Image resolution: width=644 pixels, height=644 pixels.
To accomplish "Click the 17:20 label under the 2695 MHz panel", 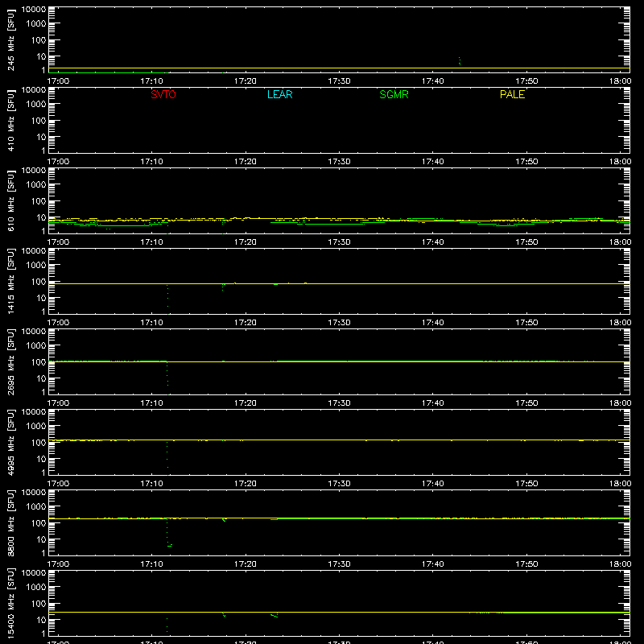I will [x=246, y=403].
